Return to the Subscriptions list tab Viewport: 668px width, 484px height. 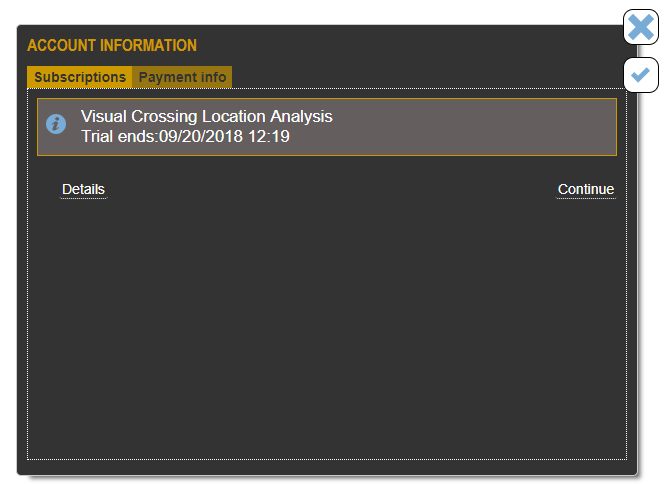pyautogui.click(x=80, y=77)
